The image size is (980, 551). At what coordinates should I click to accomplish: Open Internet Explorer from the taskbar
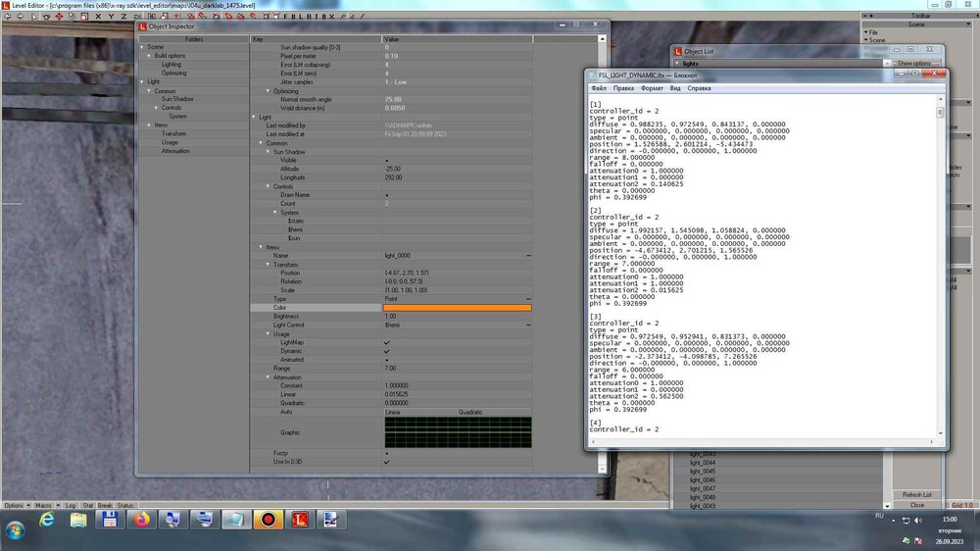click(46, 519)
